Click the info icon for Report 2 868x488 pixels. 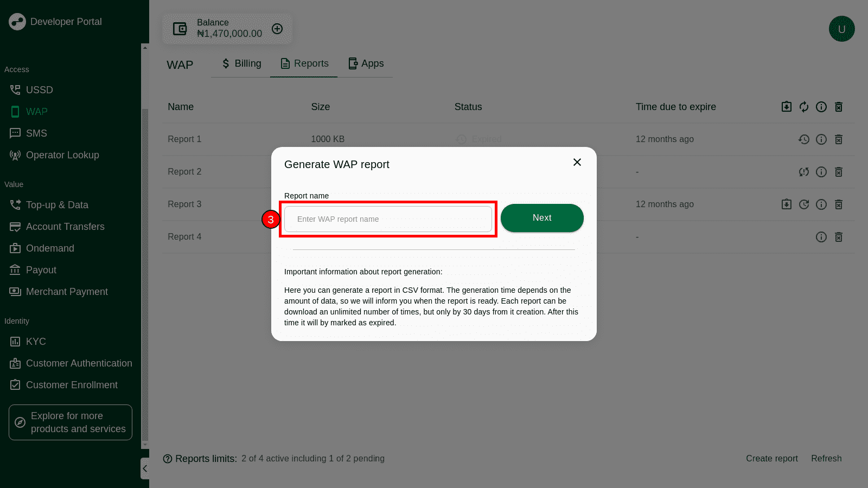tap(821, 172)
